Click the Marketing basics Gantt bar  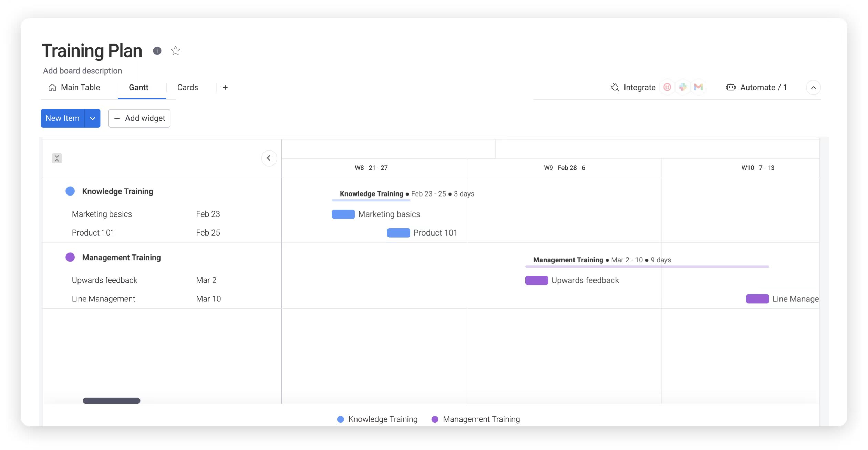pos(342,214)
